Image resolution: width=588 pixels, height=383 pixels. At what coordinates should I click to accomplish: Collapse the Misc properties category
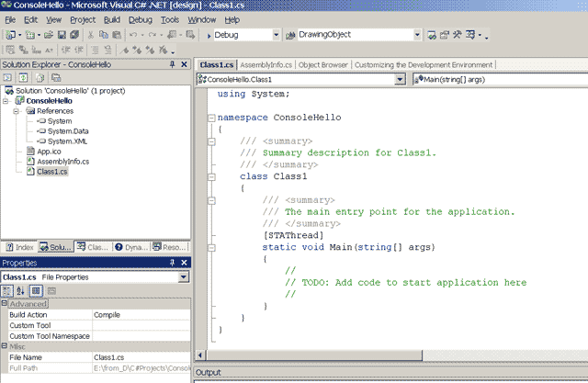click(x=4, y=346)
